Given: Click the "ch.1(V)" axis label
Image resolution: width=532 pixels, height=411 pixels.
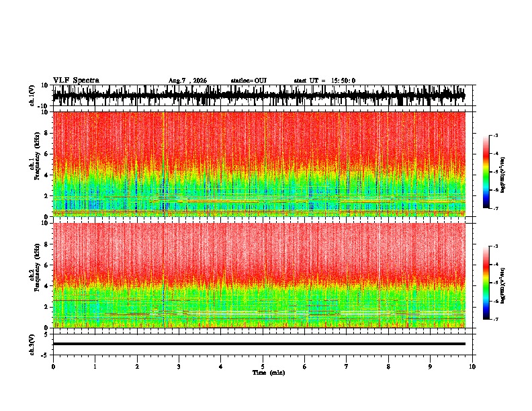Looking at the screenshot, I should tap(32, 95).
